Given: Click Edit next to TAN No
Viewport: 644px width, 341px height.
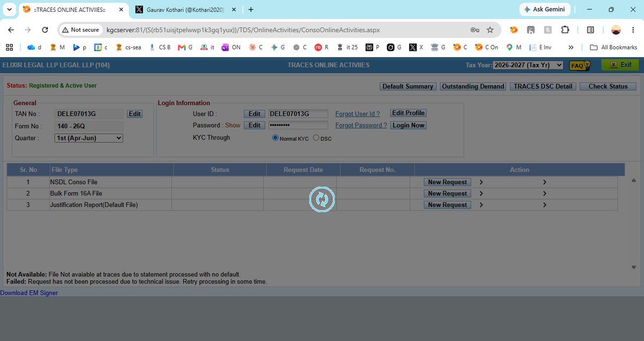Looking at the screenshot, I should pos(135,114).
